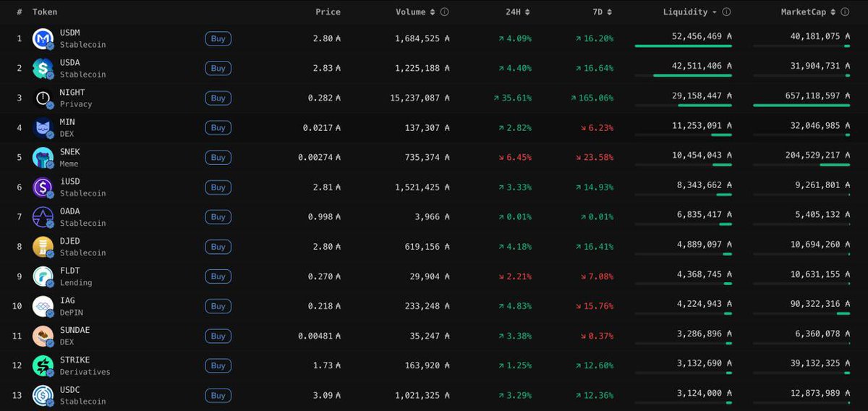Sort tokens by the Price header
The height and width of the screenshot is (411, 868).
[x=328, y=12]
